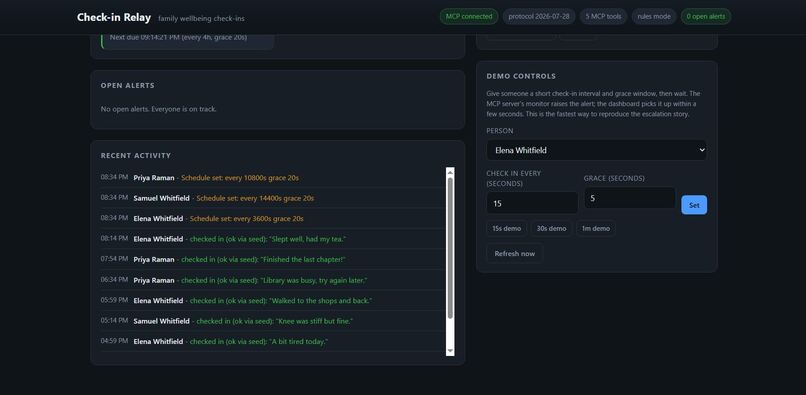The image size is (806, 395).
Task: Click the MCP connected status badge
Action: 469,16
